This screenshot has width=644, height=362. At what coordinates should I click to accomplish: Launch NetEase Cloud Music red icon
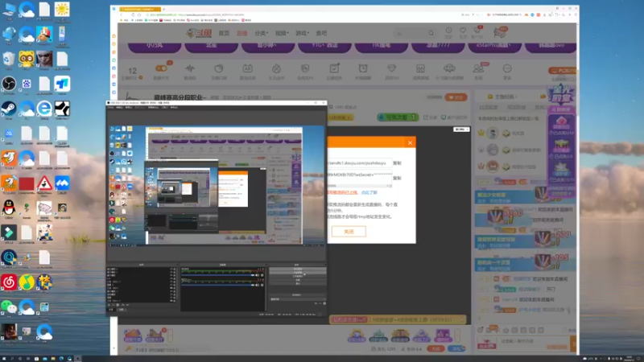[9, 282]
